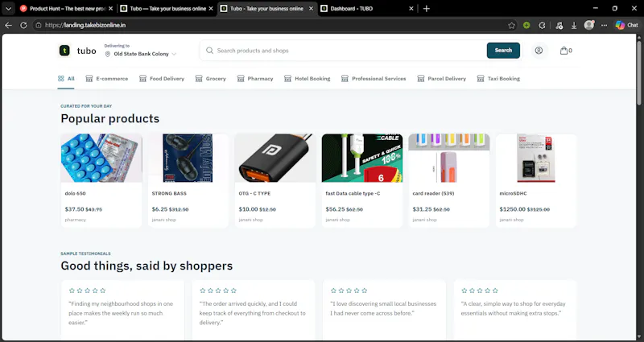
Task: Open the fast Data cable product image
Action: coord(362,158)
